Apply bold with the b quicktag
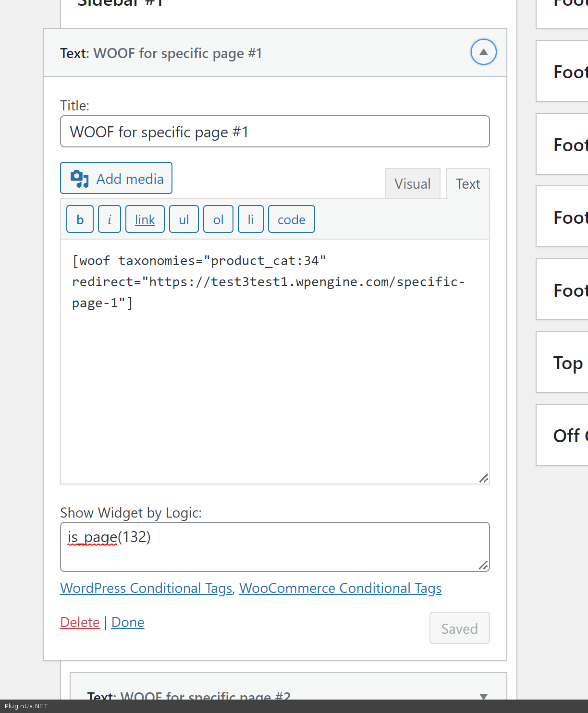This screenshot has height=713, width=588. pyautogui.click(x=80, y=219)
